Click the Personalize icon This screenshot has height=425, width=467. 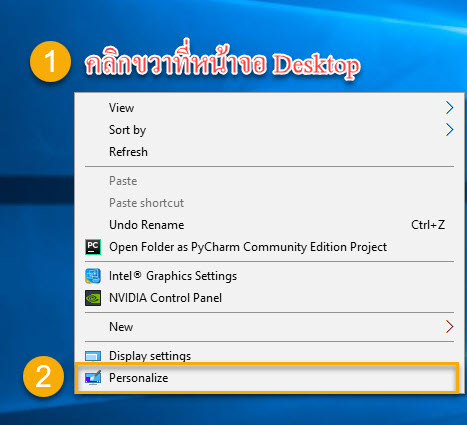coord(93,378)
